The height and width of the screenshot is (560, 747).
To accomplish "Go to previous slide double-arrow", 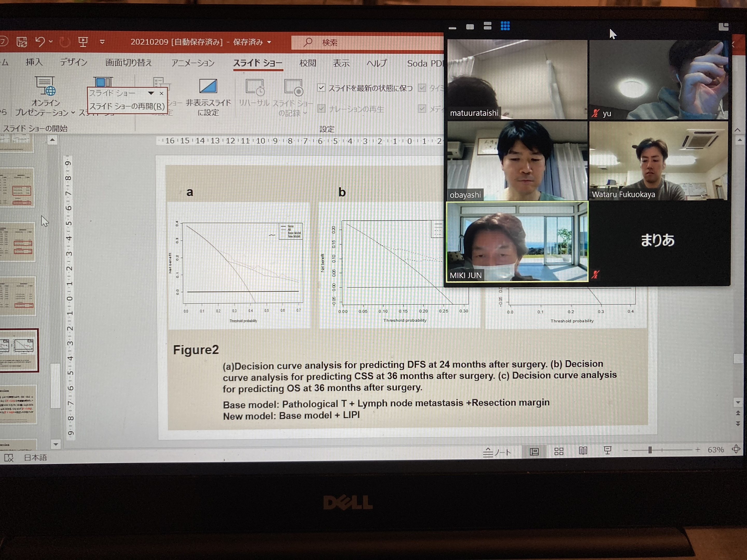I will [738, 413].
